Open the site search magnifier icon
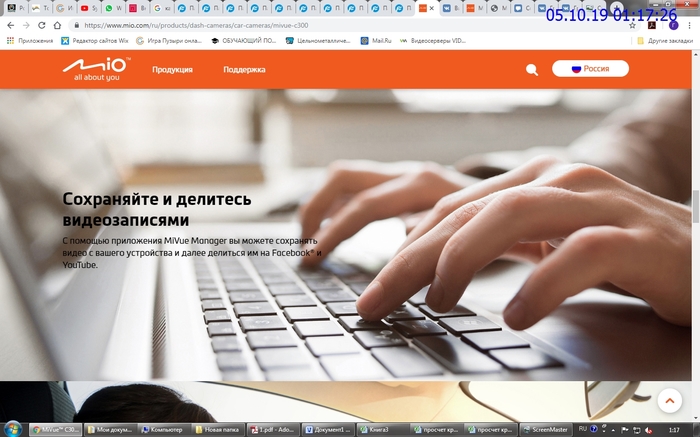This screenshot has height=437, width=700. [531, 70]
